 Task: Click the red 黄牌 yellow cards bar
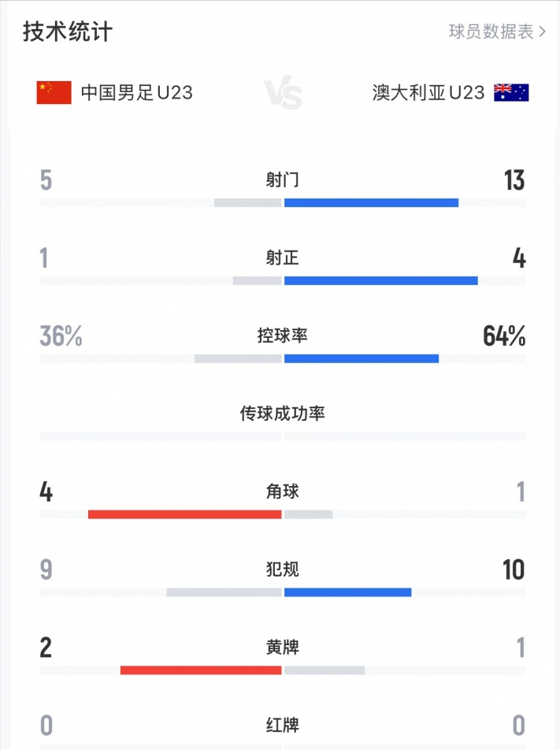point(201,670)
